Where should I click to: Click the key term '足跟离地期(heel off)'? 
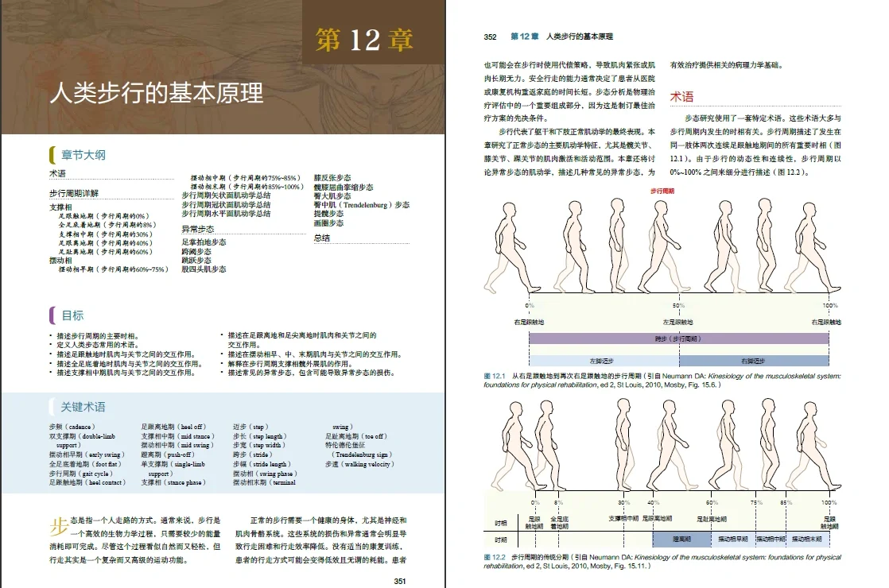(174, 427)
